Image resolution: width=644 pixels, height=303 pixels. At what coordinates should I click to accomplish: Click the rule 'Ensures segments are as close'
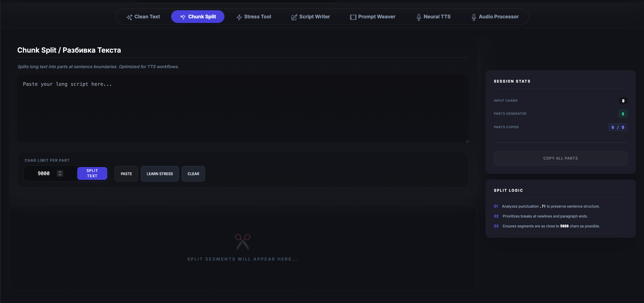551,226
